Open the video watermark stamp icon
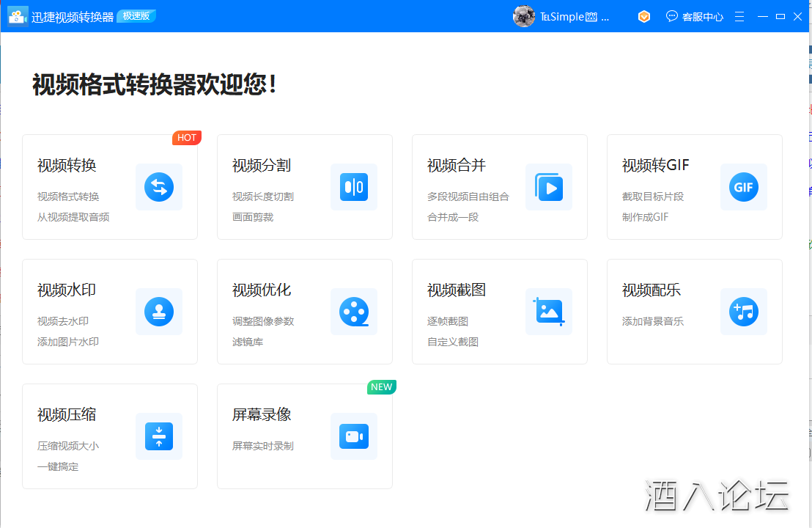This screenshot has height=528, width=812. click(159, 312)
